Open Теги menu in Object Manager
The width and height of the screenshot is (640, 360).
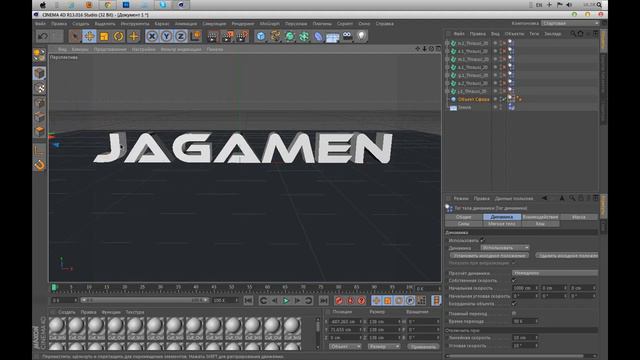point(534,34)
